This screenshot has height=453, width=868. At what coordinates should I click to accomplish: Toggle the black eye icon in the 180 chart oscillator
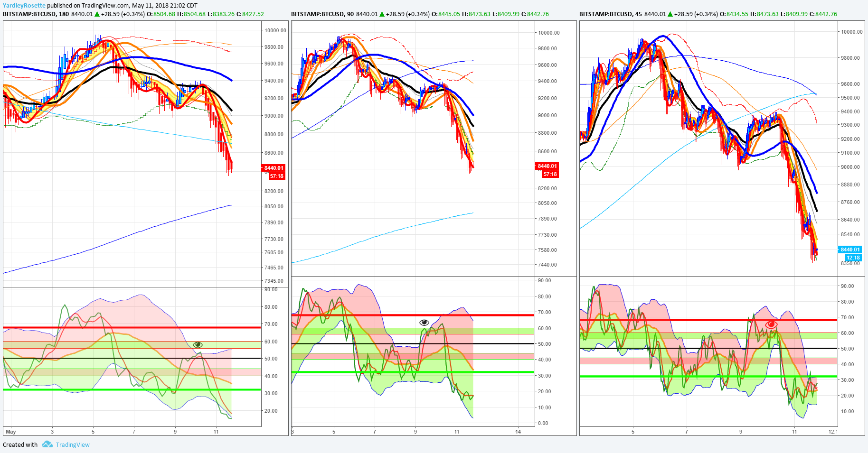(198, 344)
